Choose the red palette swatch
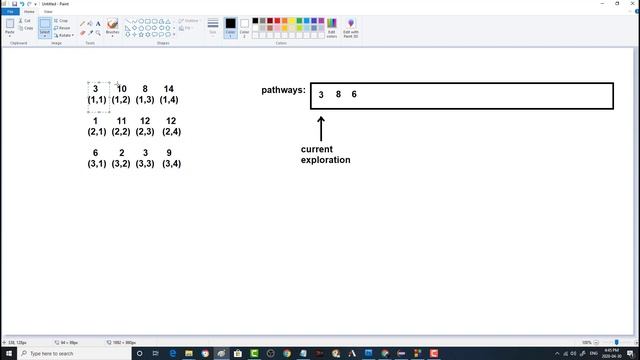 [x=278, y=20]
